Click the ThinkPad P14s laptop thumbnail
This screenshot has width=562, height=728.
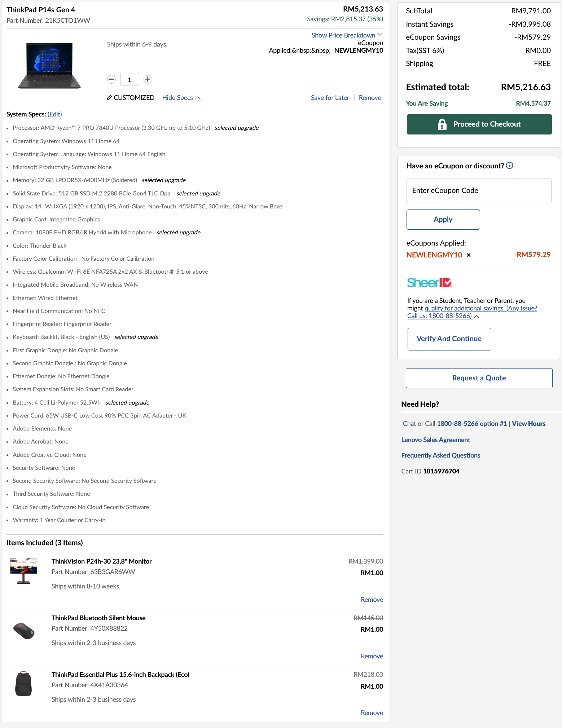click(x=49, y=66)
